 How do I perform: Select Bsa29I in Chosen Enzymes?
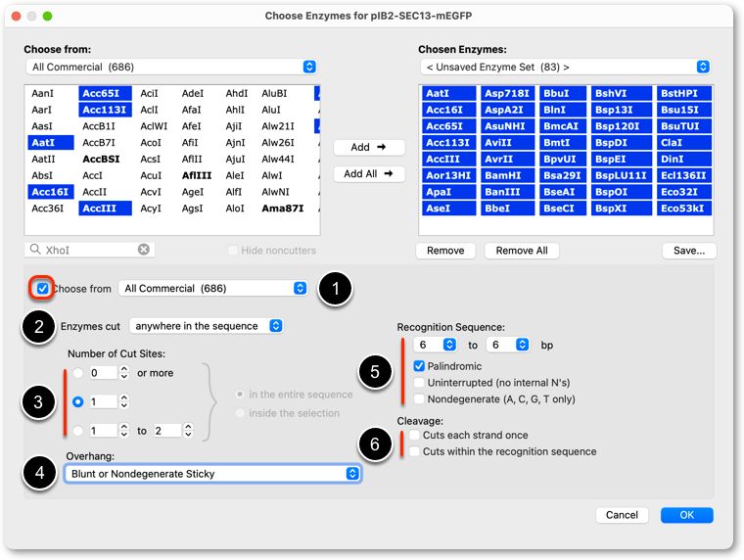pos(562,175)
